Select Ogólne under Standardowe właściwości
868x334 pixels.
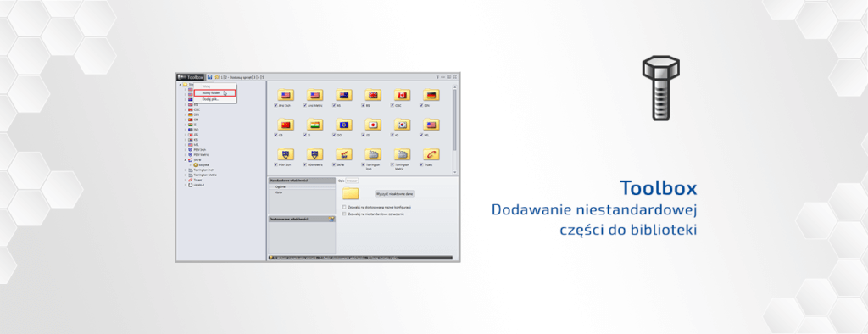(x=302, y=186)
